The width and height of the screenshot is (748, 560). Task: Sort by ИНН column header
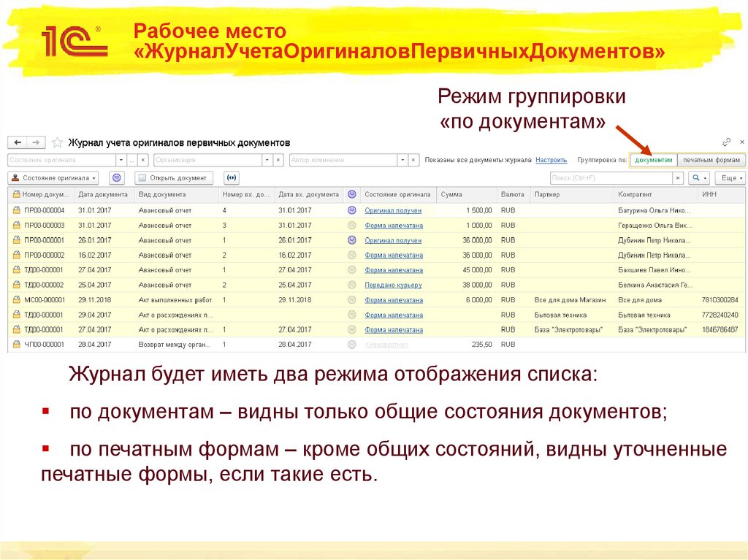pyautogui.click(x=721, y=194)
